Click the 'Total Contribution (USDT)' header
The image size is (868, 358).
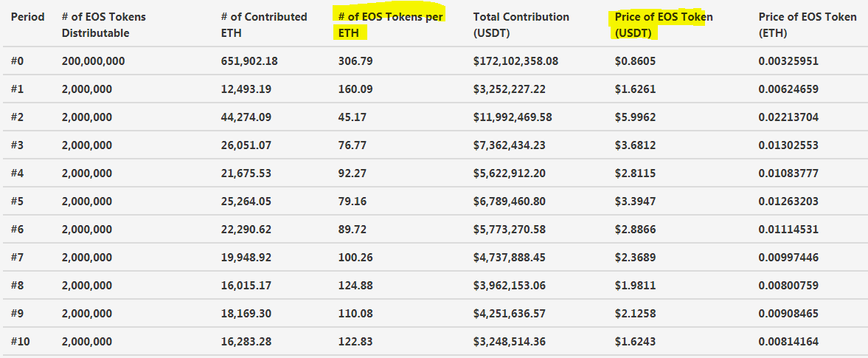pyautogui.click(x=521, y=24)
